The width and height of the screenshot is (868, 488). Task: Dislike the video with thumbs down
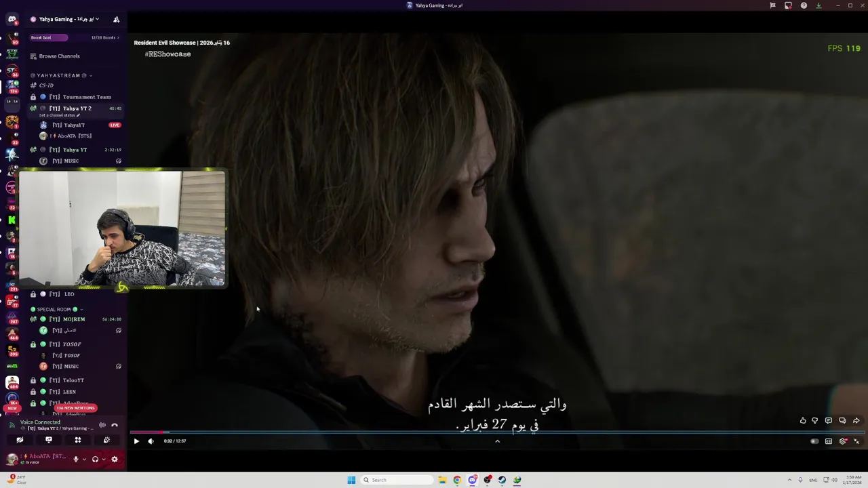[x=815, y=421]
